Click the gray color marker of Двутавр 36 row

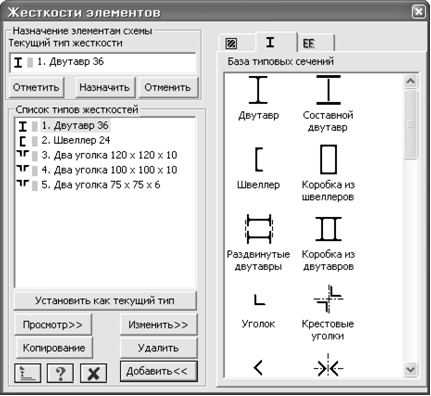[35, 126]
